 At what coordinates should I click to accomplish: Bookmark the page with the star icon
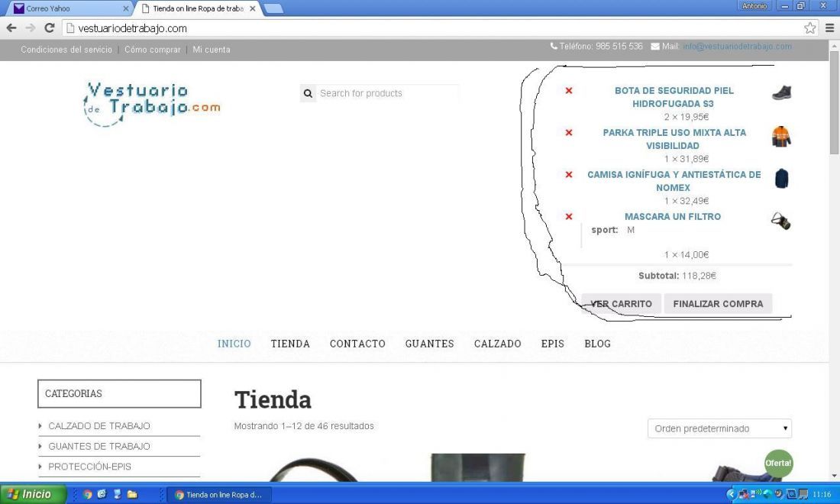810,27
